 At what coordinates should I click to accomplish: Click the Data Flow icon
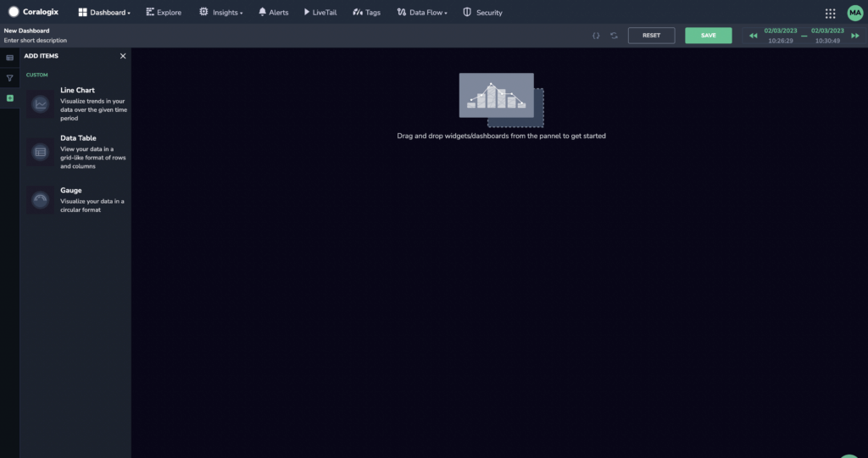401,12
